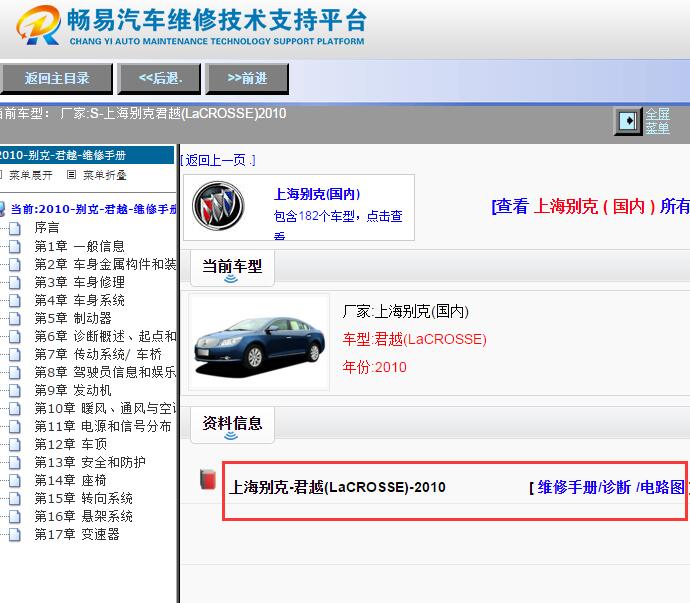Viewport: 690px width, 603px height.
Task: Click 查看 上海别克(国内) 所有 link
Action: pos(590,206)
